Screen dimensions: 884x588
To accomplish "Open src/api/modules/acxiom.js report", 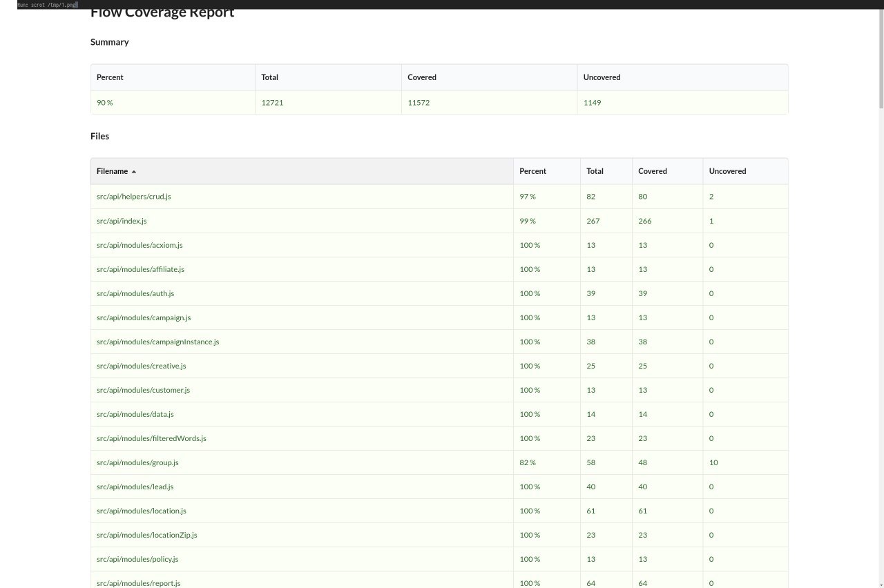I will coord(140,245).
